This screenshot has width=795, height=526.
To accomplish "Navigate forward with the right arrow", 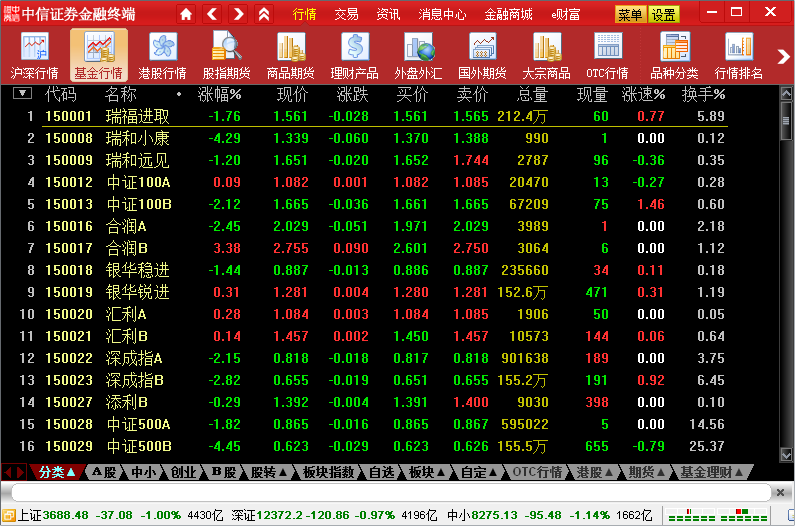I will coord(238,14).
